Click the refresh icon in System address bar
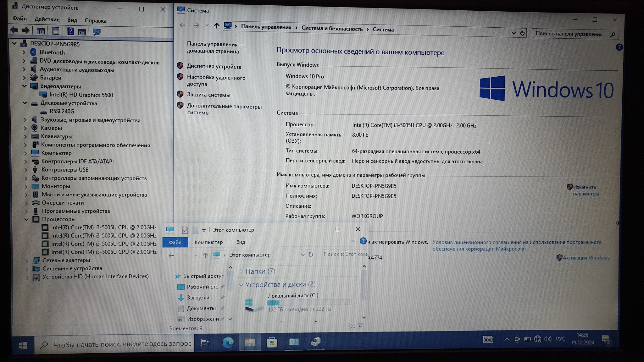Image resolution: width=644 pixels, height=362 pixels. coord(522,33)
